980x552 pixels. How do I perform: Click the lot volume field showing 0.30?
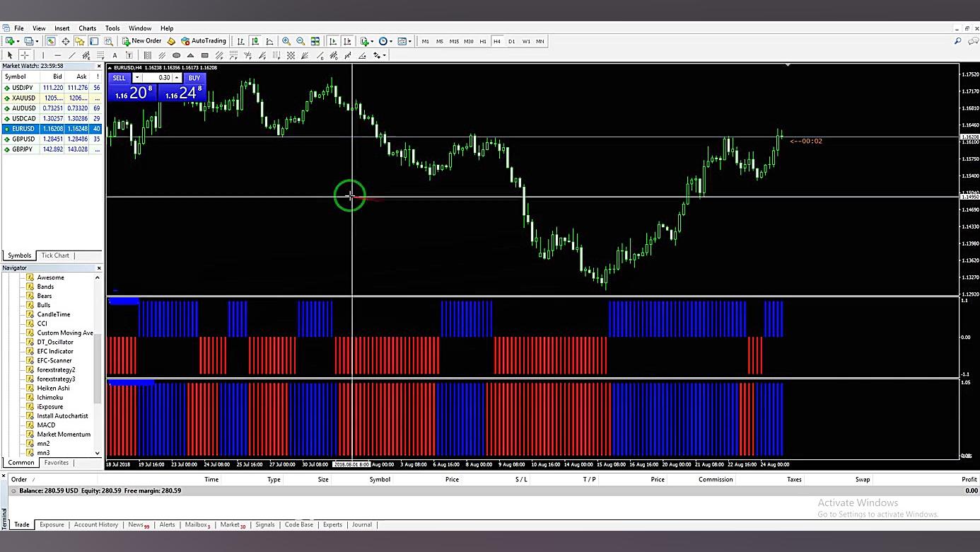pos(157,78)
